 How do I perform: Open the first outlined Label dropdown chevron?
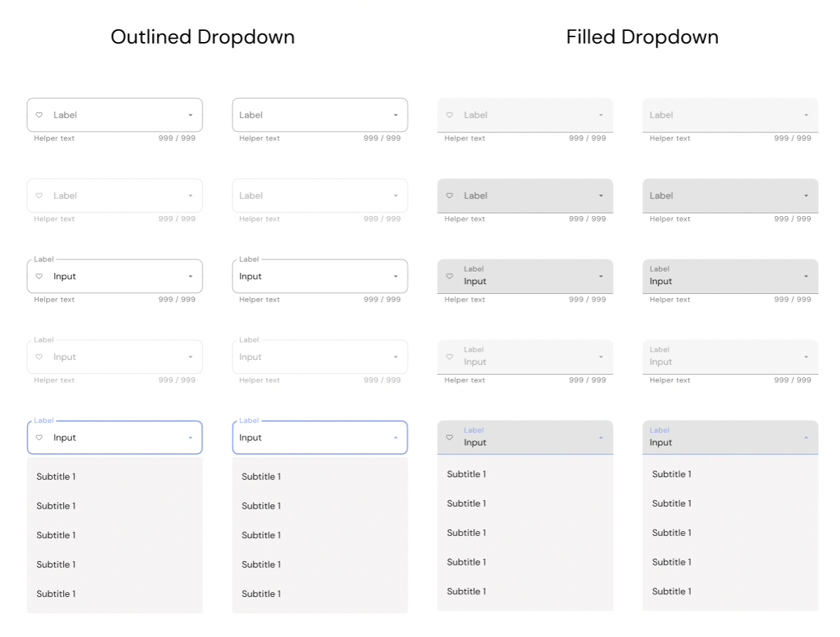[189, 115]
